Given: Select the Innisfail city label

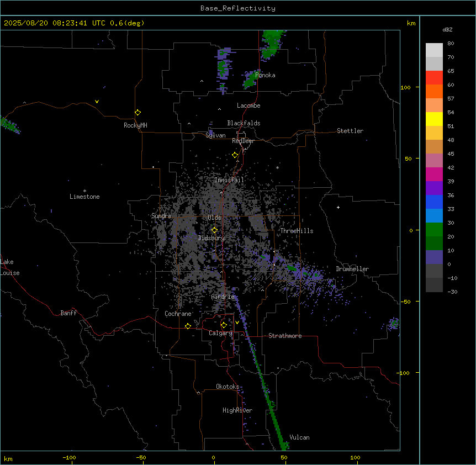Looking at the screenshot, I should [229, 180].
